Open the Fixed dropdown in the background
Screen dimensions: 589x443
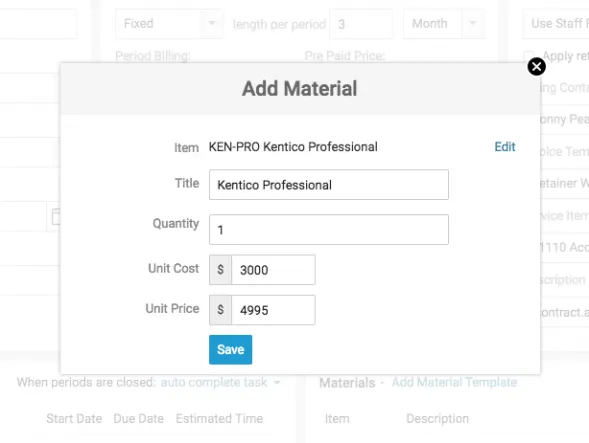pos(169,24)
